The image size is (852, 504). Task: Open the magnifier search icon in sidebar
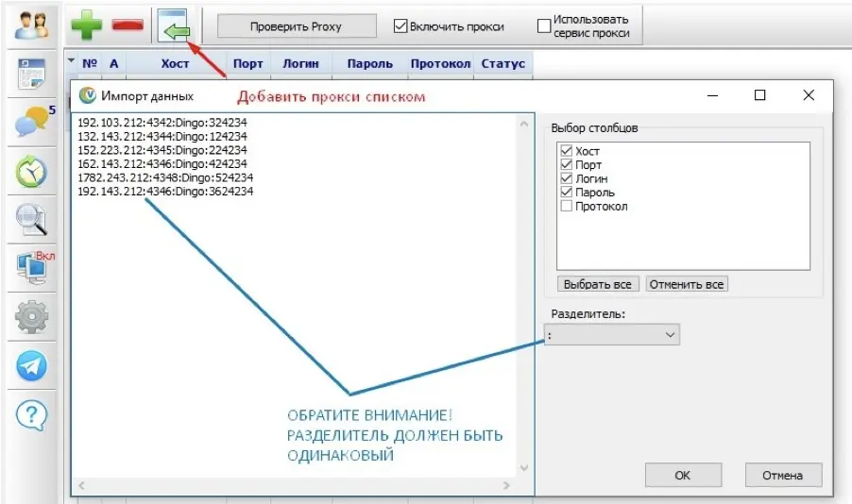[x=32, y=220]
